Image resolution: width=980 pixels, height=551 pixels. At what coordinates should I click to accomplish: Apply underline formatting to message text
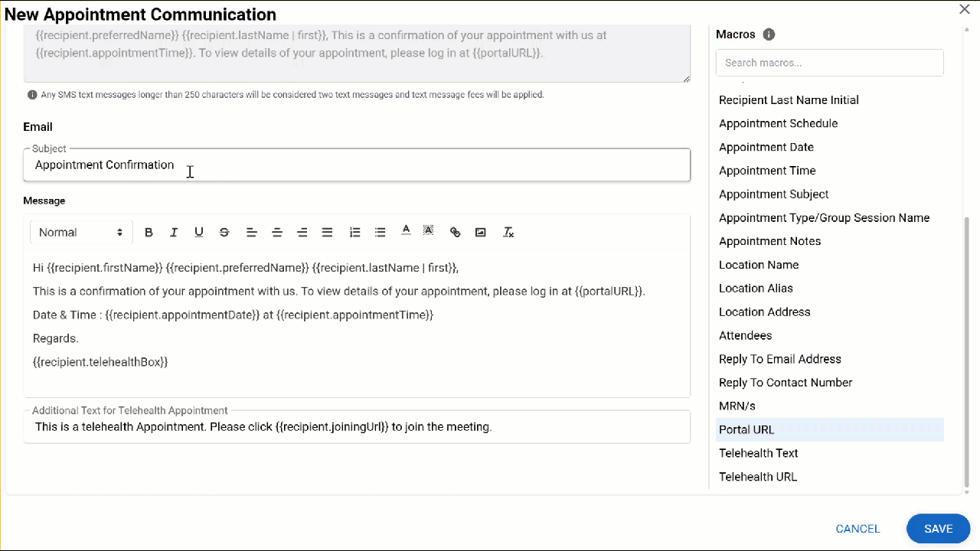(199, 233)
